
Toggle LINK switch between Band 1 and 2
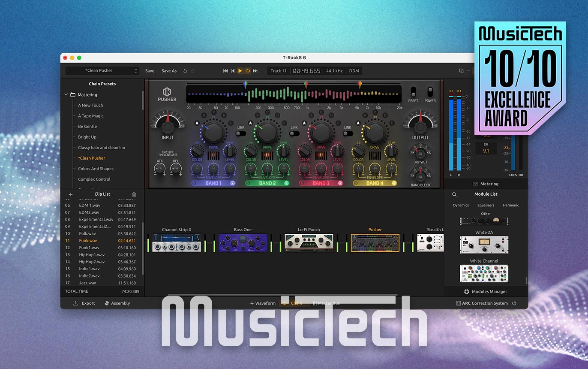pos(240,133)
